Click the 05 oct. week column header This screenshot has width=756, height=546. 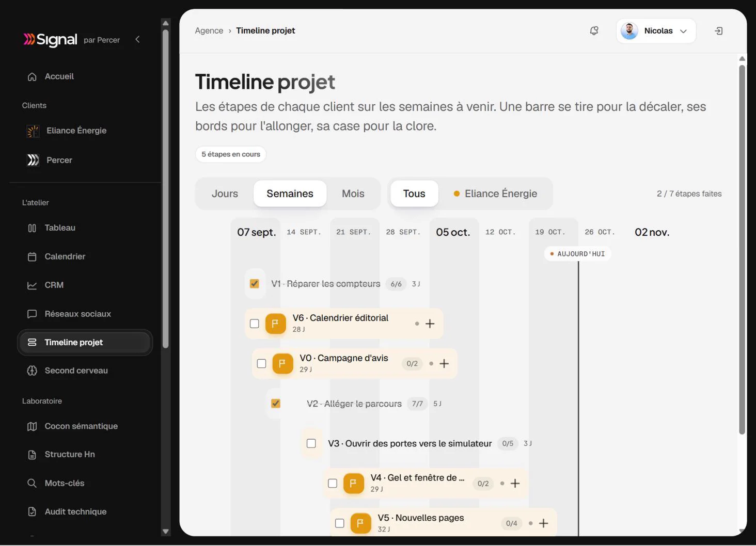pyautogui.click(x=453, y=232)
